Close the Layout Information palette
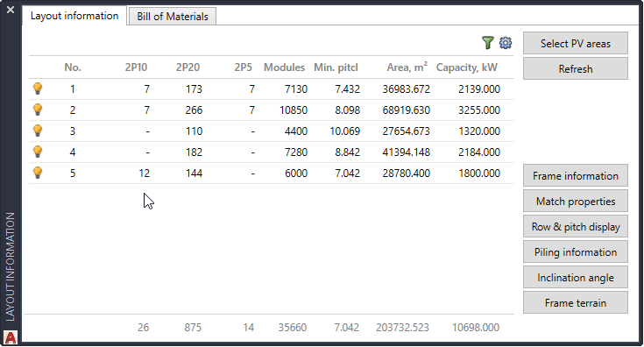Viewport: 644px width, 347px height. click(x=11, y=10)
